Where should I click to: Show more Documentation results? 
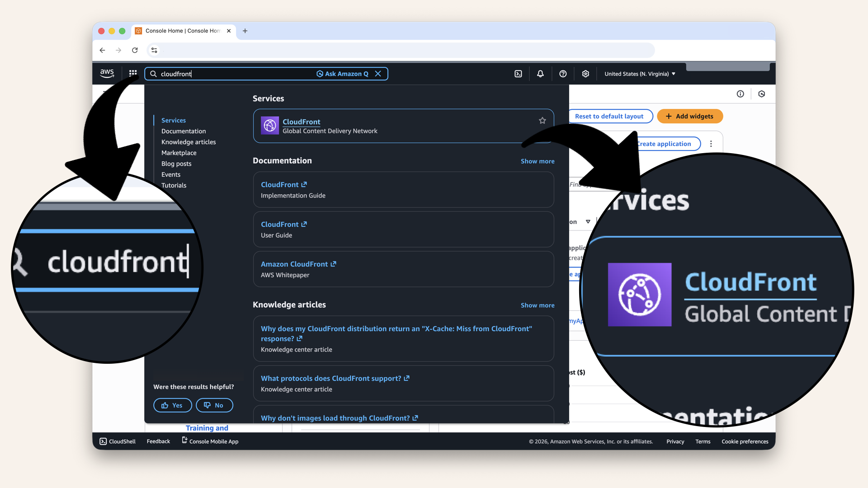(537, 161)
